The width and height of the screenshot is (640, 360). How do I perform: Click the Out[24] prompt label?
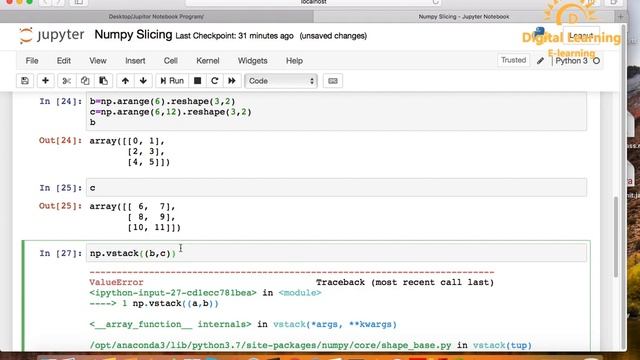tap(60, 140)
